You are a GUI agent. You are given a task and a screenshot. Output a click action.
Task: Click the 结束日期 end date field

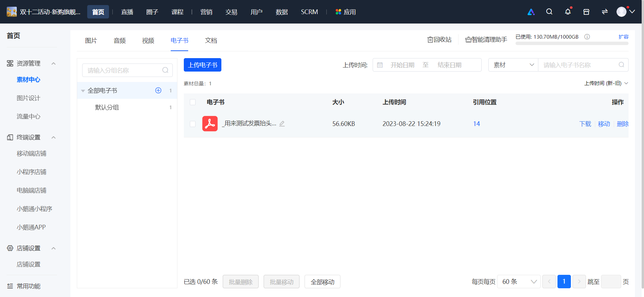point(449,65)
